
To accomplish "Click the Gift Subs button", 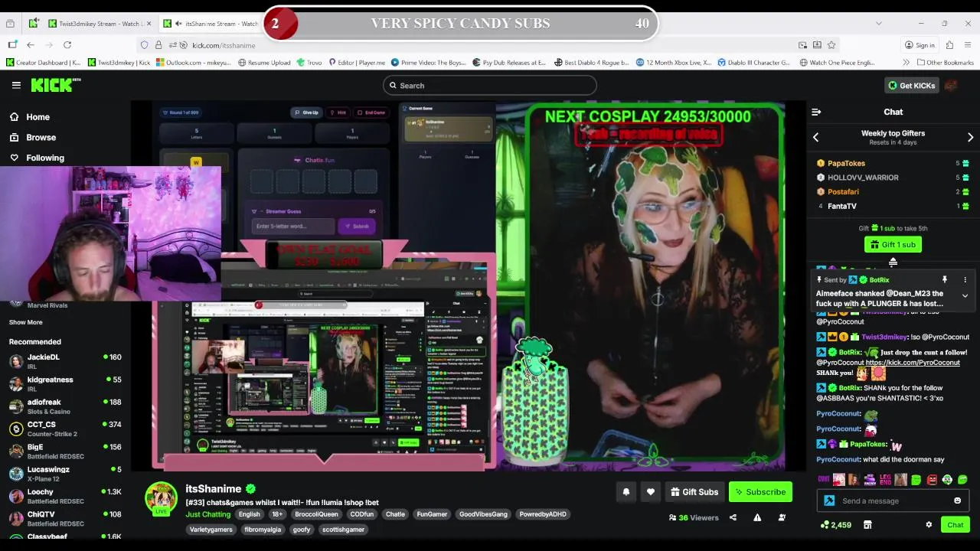I will (x=694, y=492).
